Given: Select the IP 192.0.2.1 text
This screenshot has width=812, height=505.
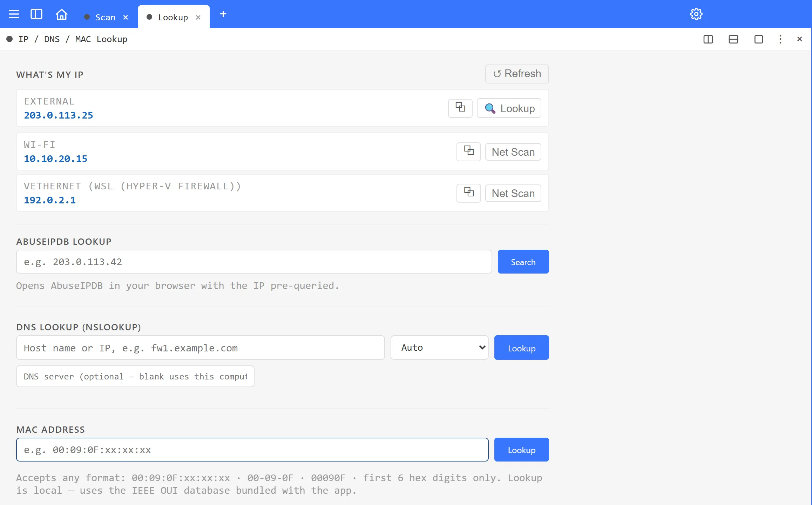Looking at the screenshot, I should [x=50, y=200].
